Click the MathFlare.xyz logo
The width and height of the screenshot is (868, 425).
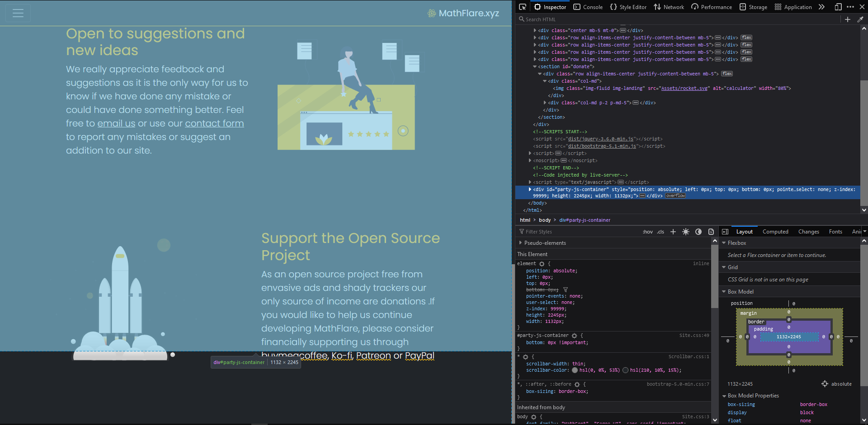(463, 13)
